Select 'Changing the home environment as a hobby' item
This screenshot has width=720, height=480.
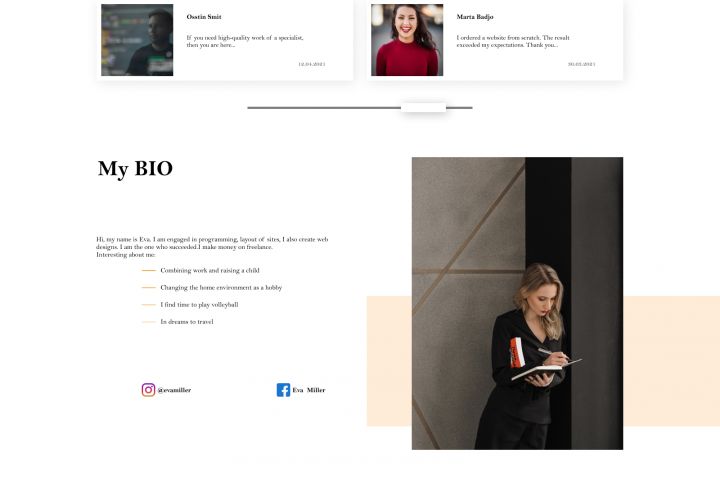221,288
